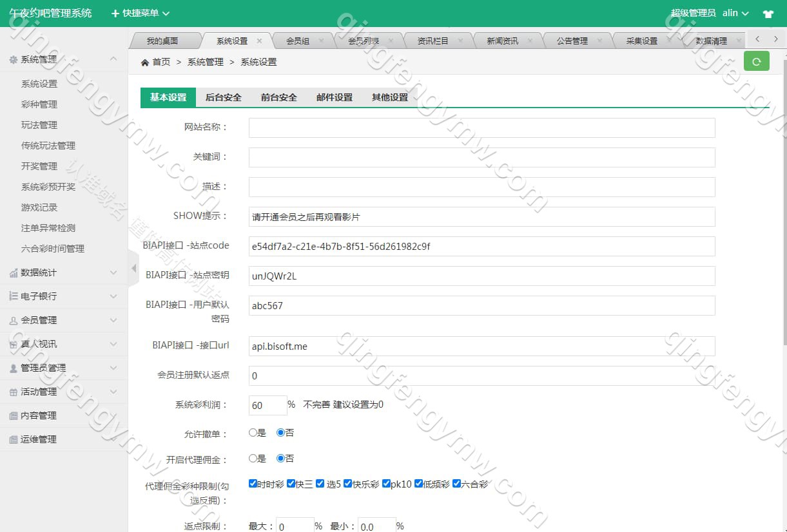The width and height of the screenshot is (787, 532).
Task: Click the home icon in breadcrumb
Action: [145, 62]
